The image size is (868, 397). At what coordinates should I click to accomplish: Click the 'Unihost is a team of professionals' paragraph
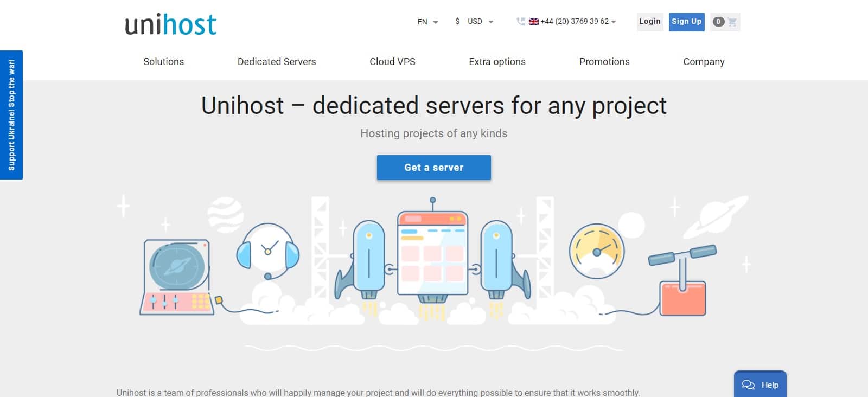378,392
